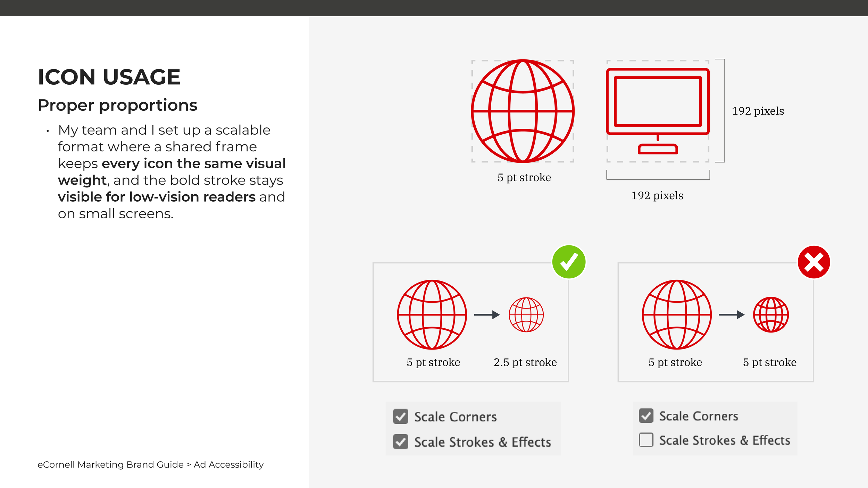Image resolution: width=868 pixels, height=488 pixels.
Task: Click the eCornell Marketing Brand Guide footer
Action: (150, 464)
